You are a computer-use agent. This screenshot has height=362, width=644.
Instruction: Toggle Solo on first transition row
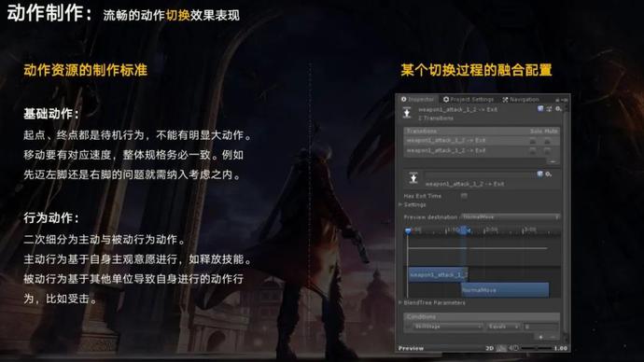coord(533,141)
